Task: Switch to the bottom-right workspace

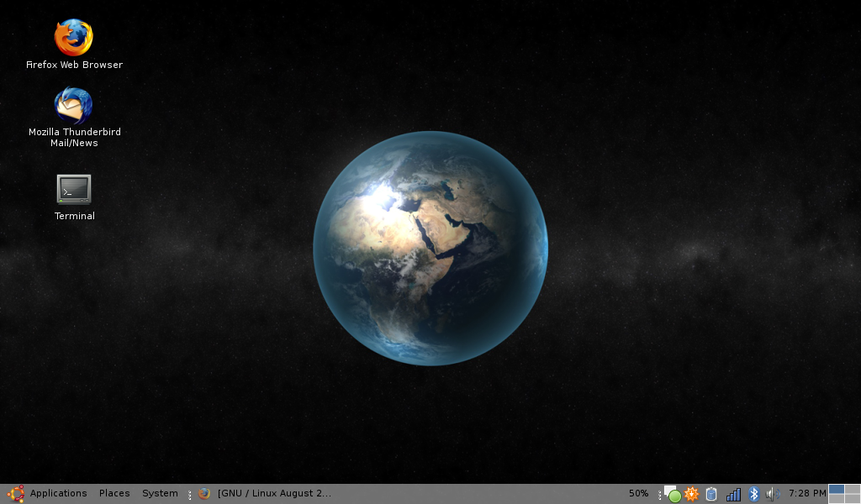Action: point(852,499)
